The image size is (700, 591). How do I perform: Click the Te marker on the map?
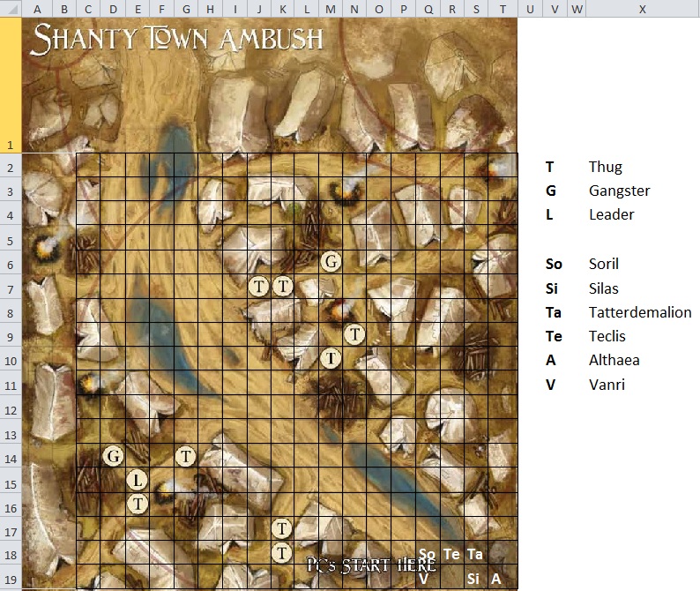click(451, 554)
